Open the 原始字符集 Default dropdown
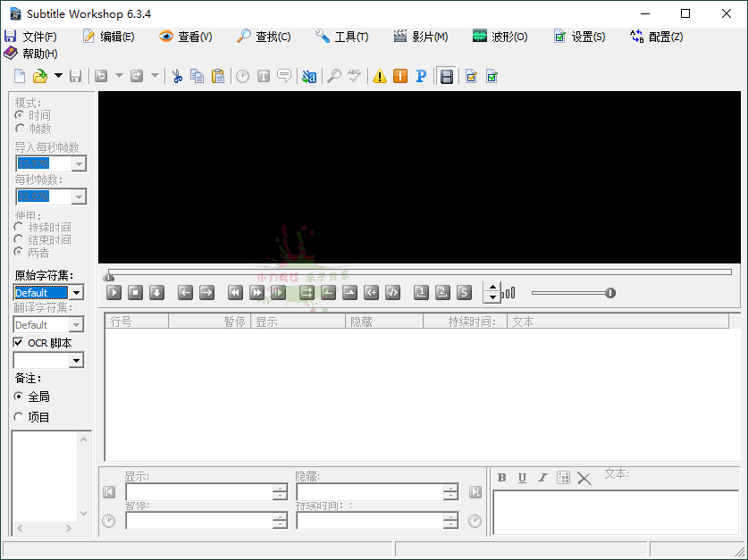Image resolution: width=748 pixels, height=560 pixels. click(x=74, y=292)
